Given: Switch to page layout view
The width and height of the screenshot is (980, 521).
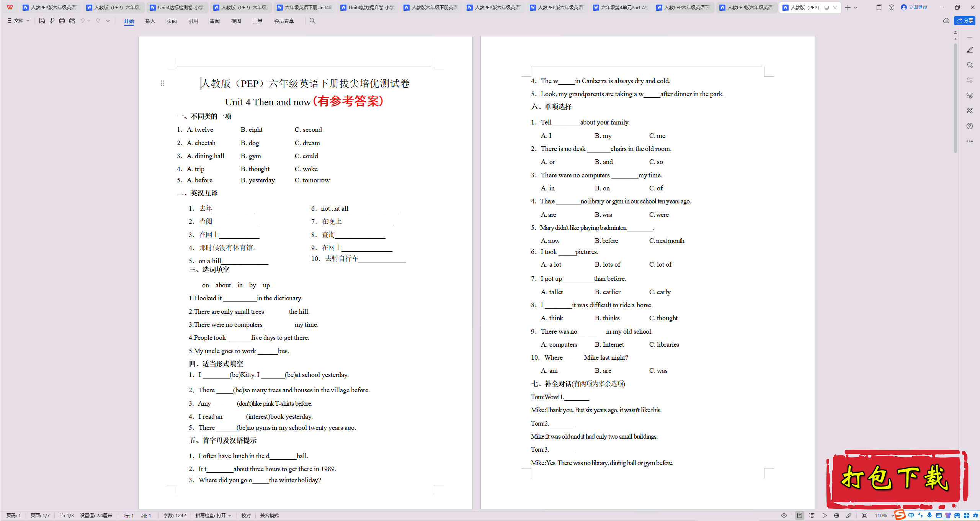Looking at the screenshot, I should click(x=800, y=516).
